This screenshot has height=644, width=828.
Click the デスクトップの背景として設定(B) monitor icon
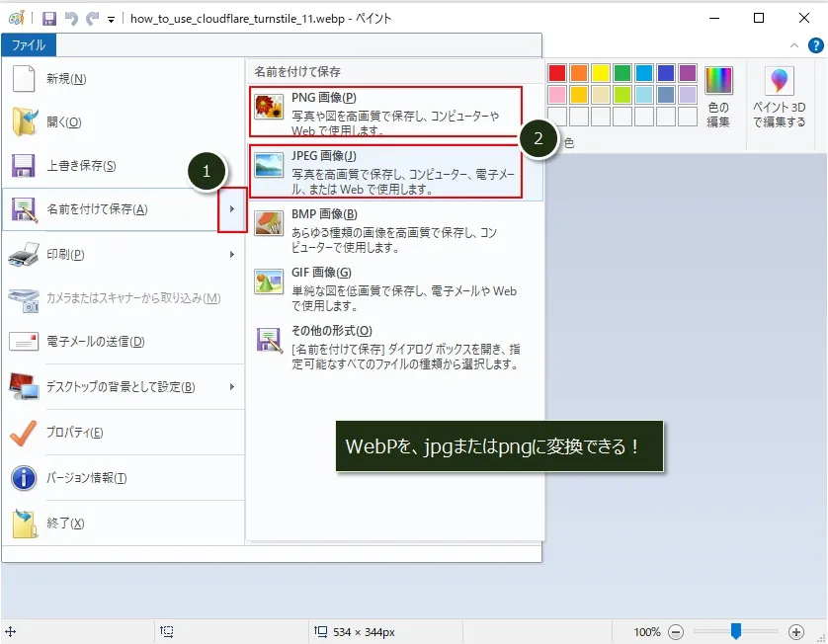(x=24, y=386)
